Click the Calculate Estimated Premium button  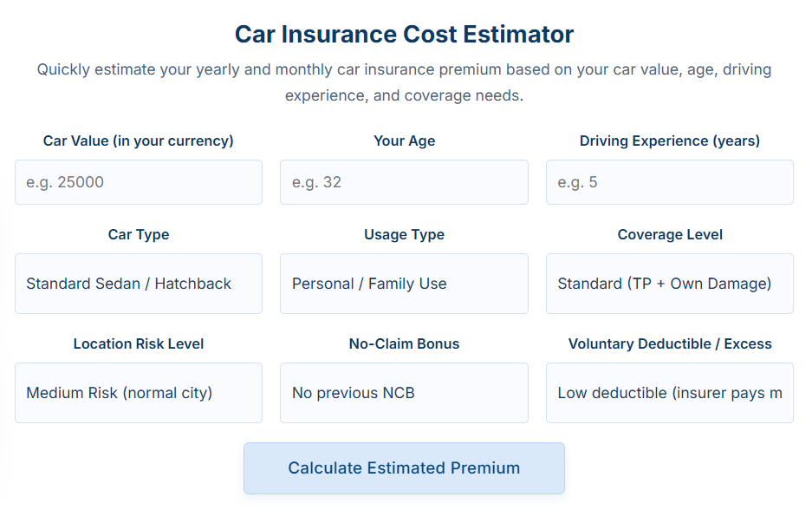click(404, 467)
